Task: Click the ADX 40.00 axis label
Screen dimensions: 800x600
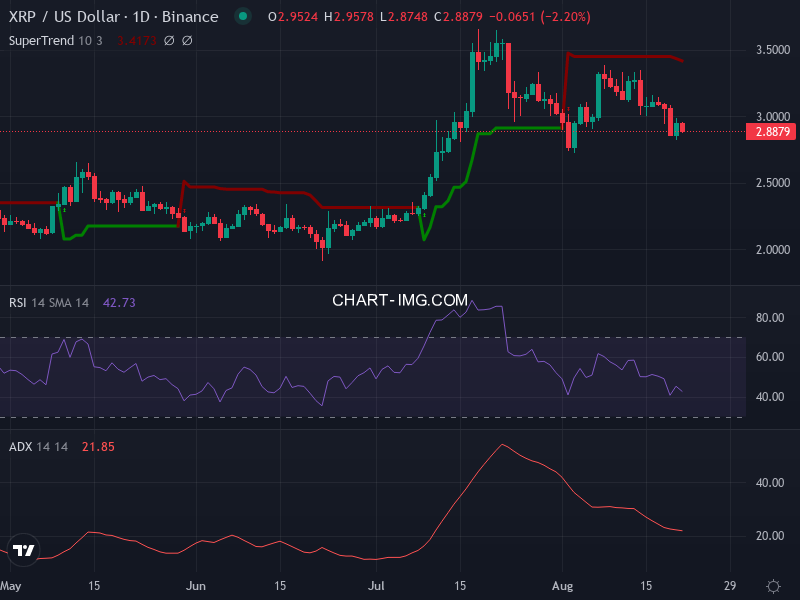Action: (769, 483)
